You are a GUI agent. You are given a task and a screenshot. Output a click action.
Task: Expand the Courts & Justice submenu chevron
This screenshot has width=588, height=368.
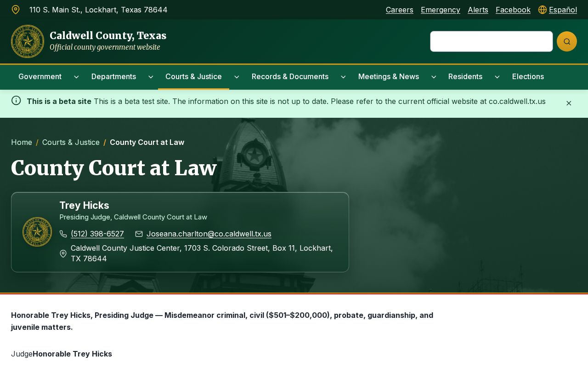click(237, 77)
